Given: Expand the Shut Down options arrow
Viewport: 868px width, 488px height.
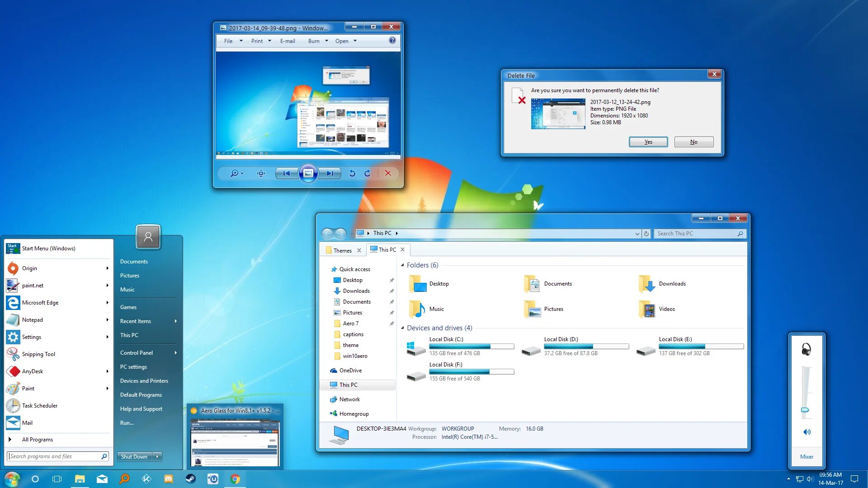Looking at the screenshot, I should pyautogui.click(x=157, y=456).
